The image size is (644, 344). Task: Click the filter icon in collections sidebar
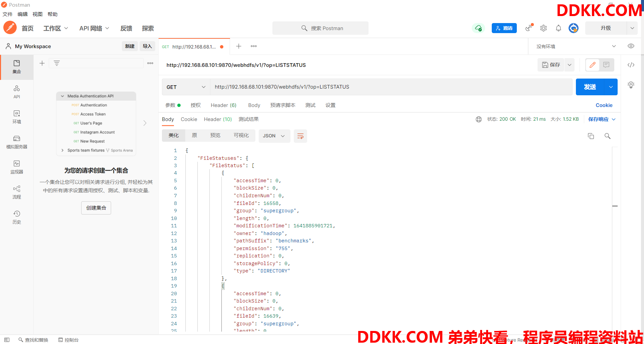click(x=57, y=63)
